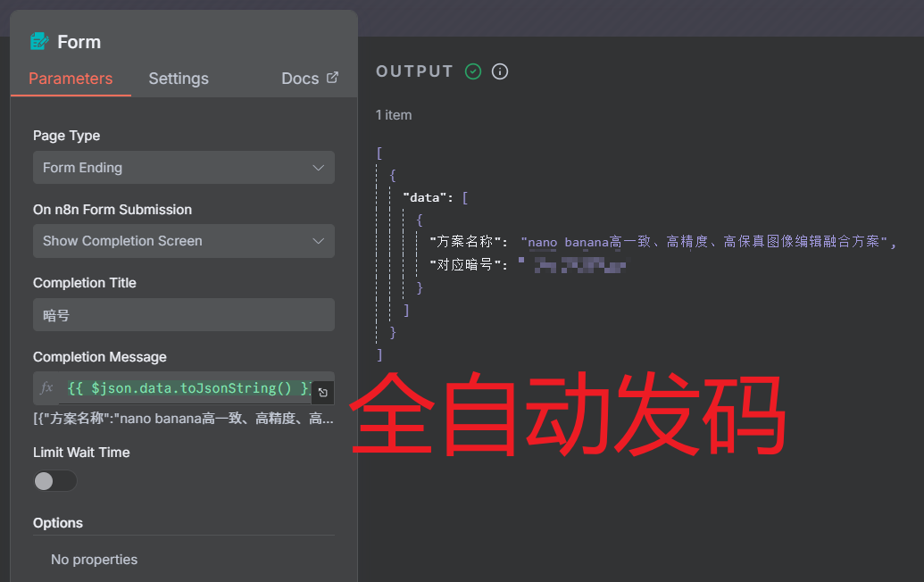
Task: Expand the On n8n Form Submission dropdown
Action: pos(183,241)
